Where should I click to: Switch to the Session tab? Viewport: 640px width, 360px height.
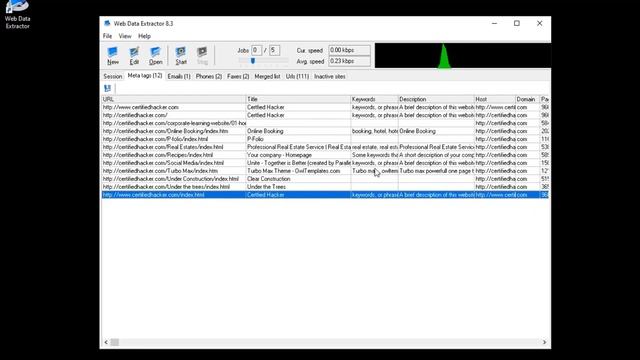[x=113, y=76]
